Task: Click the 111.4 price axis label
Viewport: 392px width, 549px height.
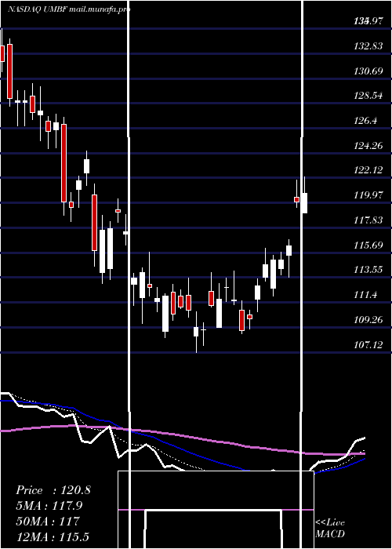Action: [365, 295]
